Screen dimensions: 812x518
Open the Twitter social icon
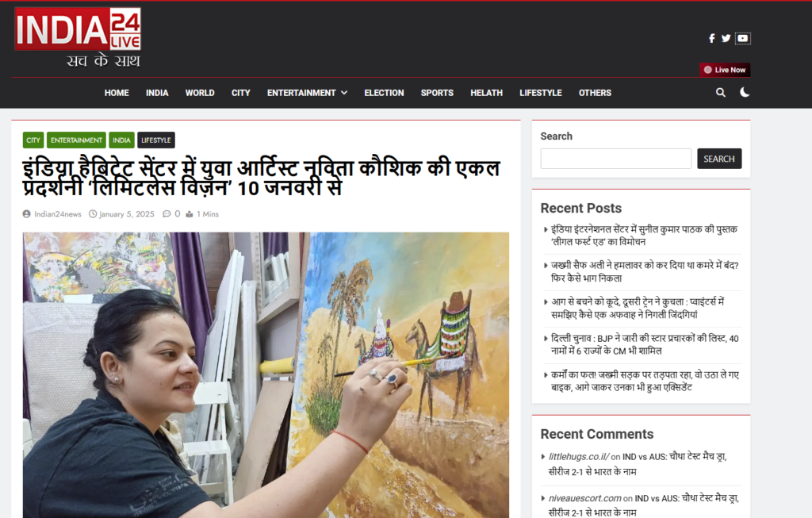[726, 38]
